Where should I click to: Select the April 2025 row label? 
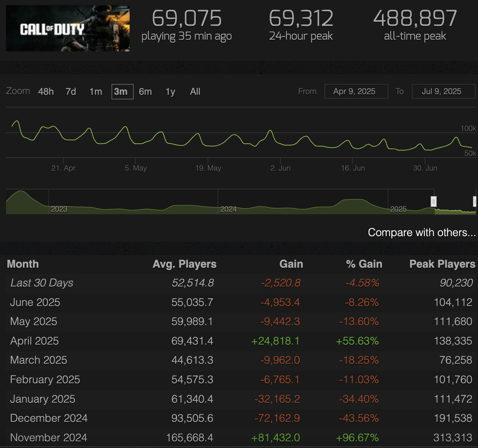(35, 341)
